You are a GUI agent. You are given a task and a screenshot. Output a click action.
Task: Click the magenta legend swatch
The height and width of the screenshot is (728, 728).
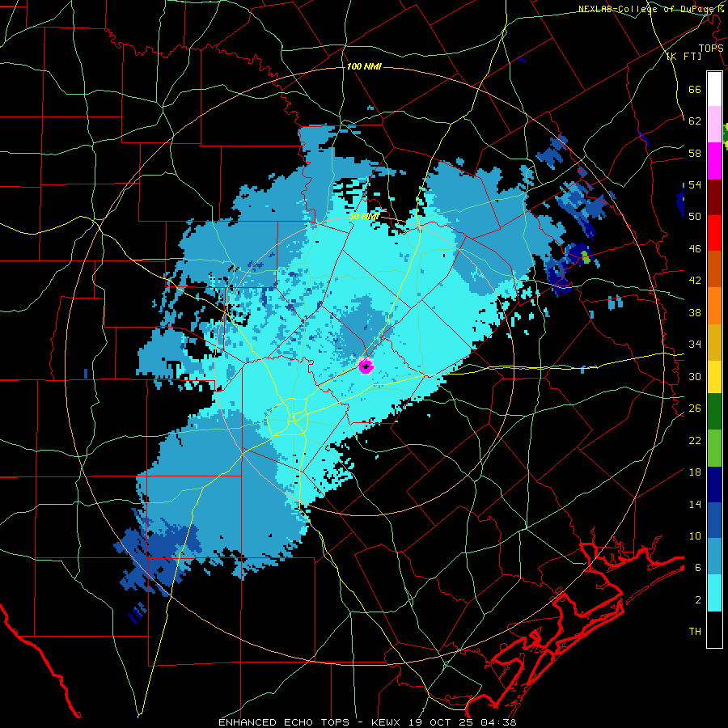[714, 161]
